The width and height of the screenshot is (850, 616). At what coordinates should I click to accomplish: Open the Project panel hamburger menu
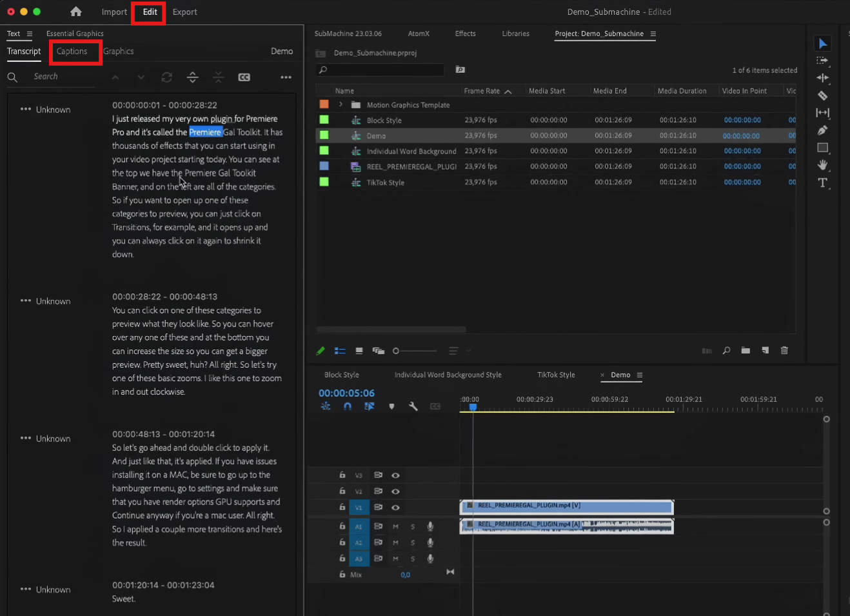pyautogui.click(x=653, y=34)
